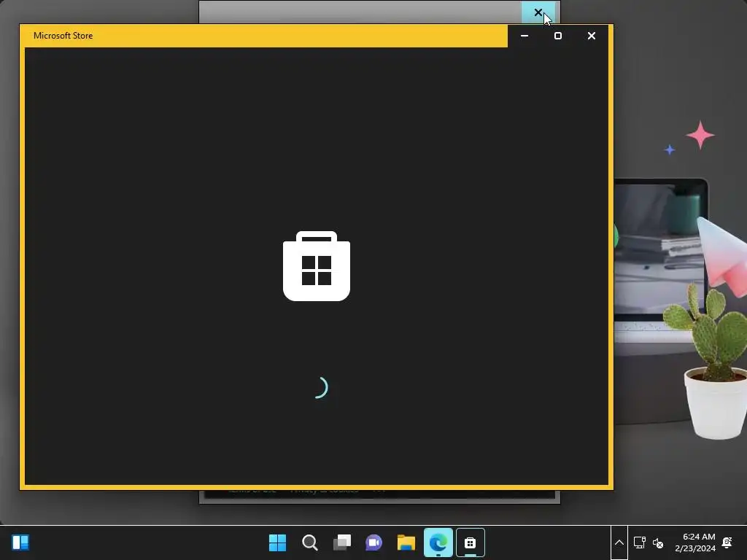Open the notifications bell icon

[727, 542]
